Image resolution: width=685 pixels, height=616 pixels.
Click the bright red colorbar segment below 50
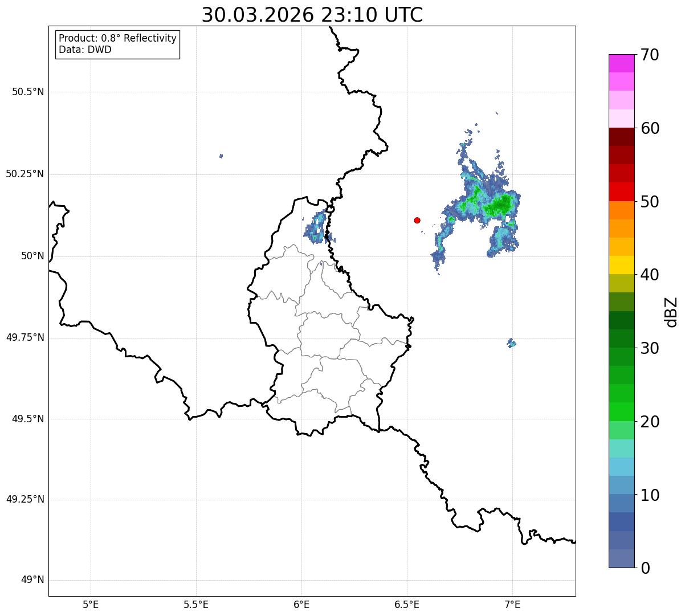pos(621,192)
